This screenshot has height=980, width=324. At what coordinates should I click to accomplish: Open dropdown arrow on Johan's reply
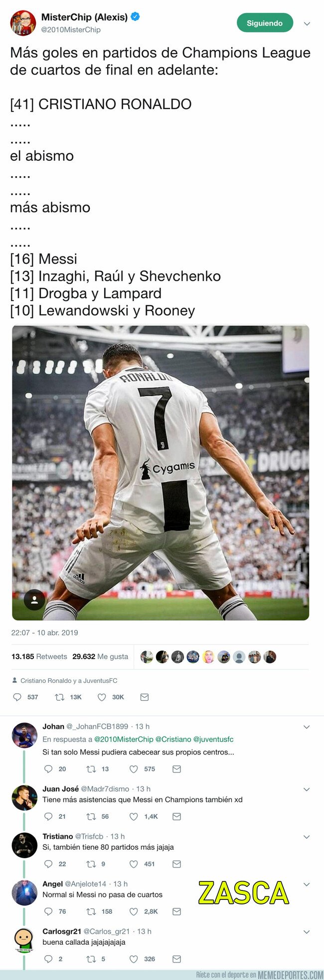pos(307,727)
